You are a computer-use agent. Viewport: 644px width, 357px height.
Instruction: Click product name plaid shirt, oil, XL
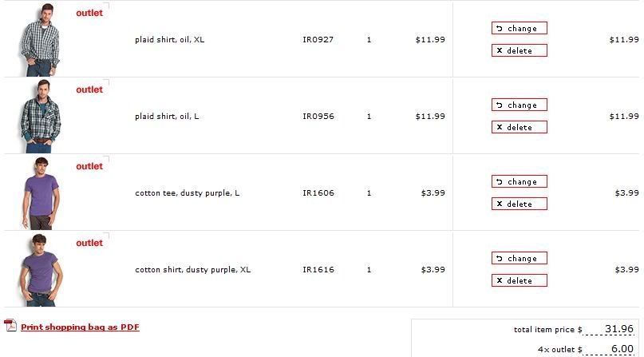[170, 40]
